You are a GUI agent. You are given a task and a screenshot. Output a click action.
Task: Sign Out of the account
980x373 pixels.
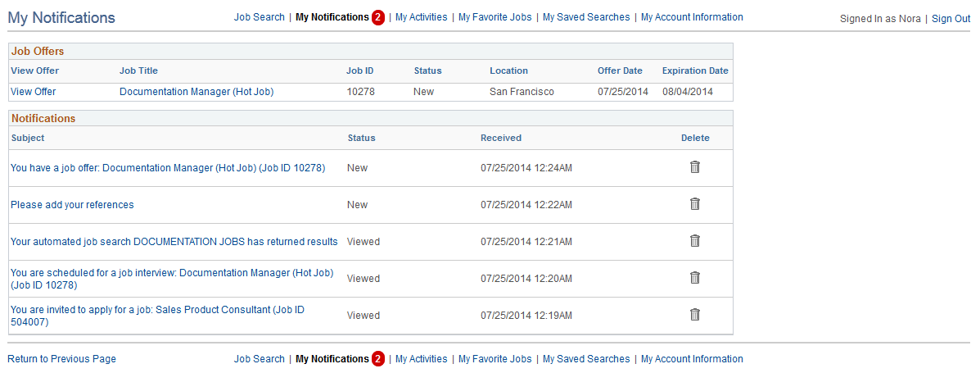click(x=951, y=18)
